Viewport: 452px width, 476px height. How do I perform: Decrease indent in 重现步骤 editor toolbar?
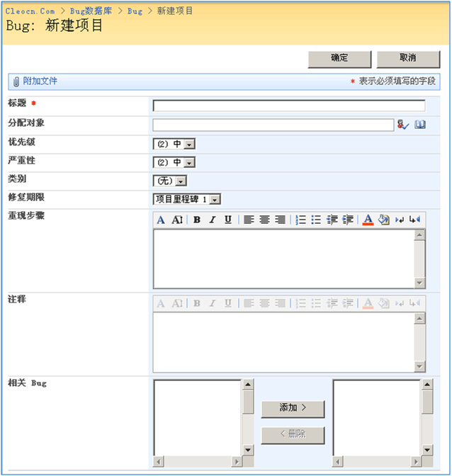[332, 220]
